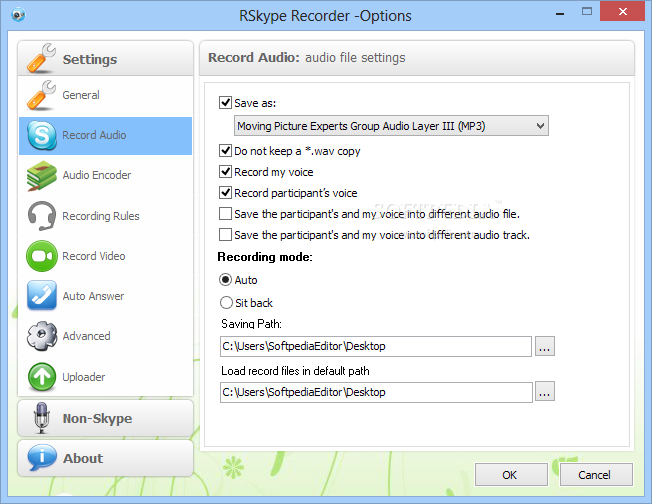Click the Non-Skype microphone icon

coord(41,418)
